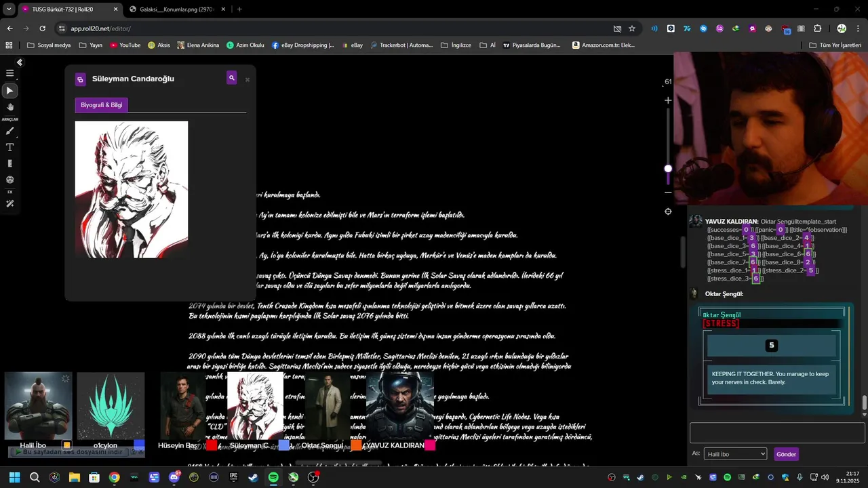Zoom in with the plus button
868x488 pixels.
coord(668,100)
